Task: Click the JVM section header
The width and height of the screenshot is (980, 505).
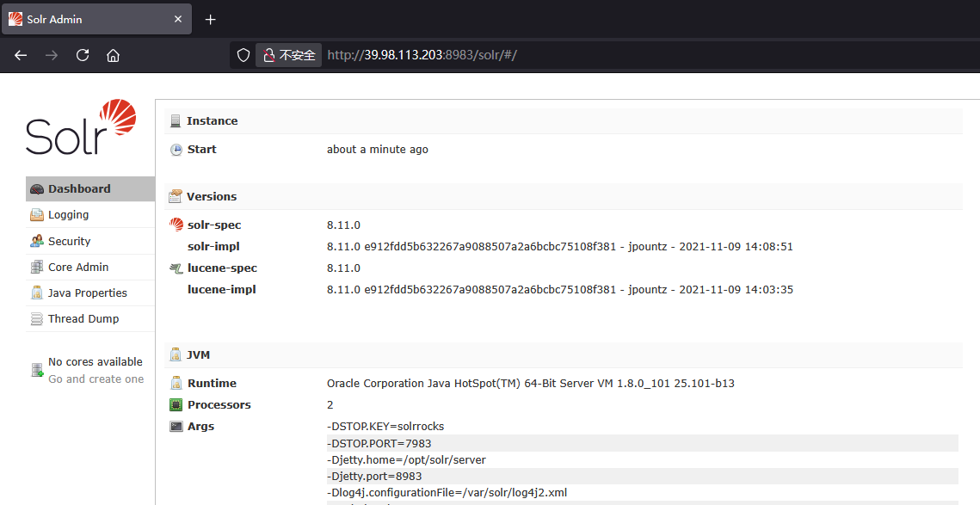Action: point(563,354)
